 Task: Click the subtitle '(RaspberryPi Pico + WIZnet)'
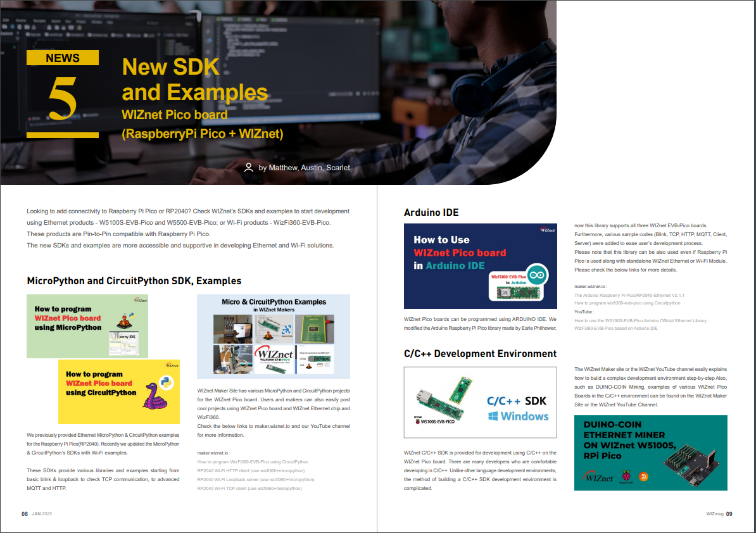[203, 134]
